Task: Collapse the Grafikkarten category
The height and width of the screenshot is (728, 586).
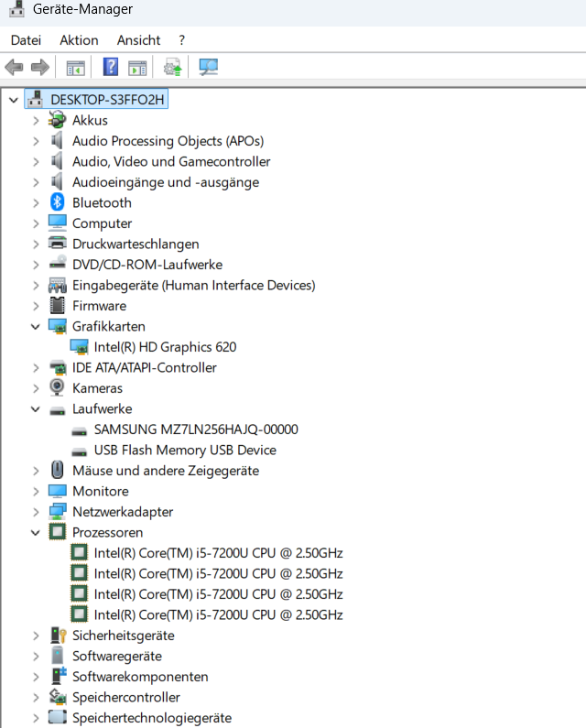Action: (36, 326)
